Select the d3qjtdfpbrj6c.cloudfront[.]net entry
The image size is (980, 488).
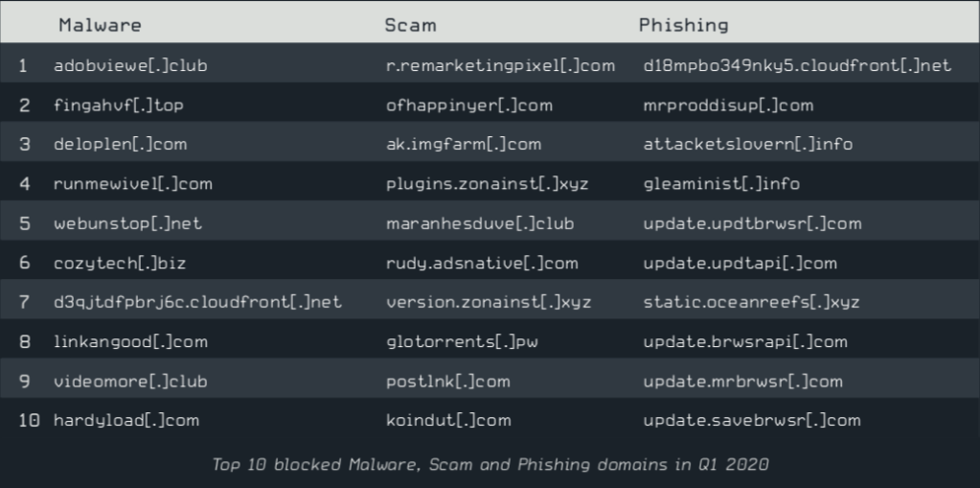[197, 302]
